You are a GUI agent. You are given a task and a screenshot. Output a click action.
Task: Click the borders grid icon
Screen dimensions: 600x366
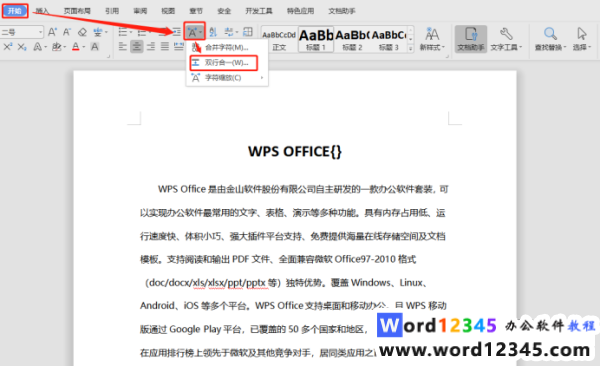click(248, 32)
